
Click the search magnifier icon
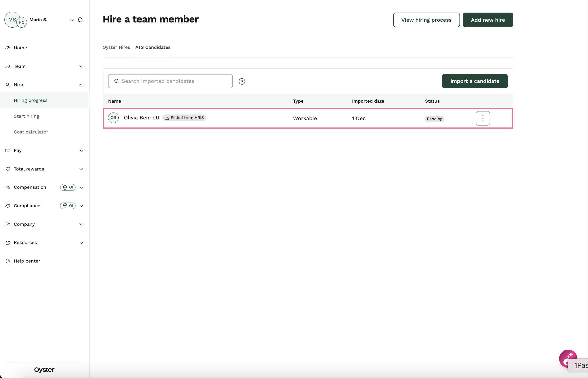[x=117, y=81]
